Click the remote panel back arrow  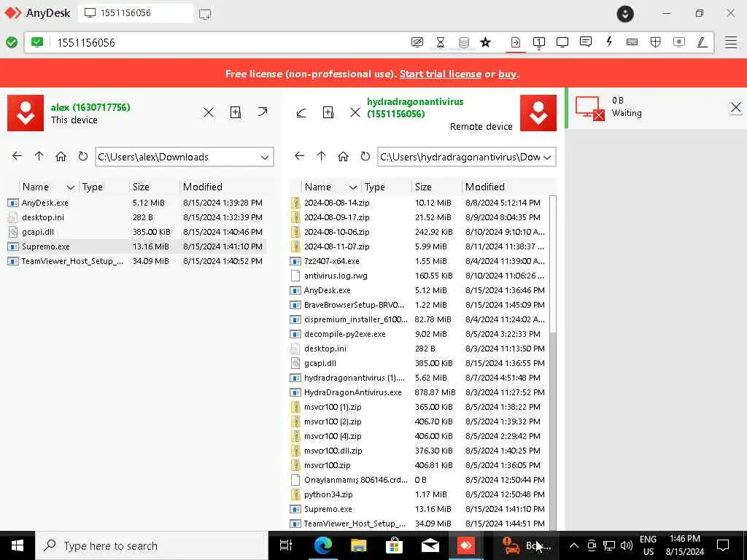click(299, 156)
